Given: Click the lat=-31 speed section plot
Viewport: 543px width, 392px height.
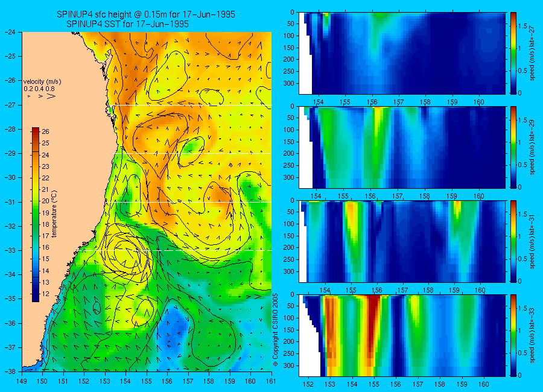Looking at the screenshot, I should [402, 241].
